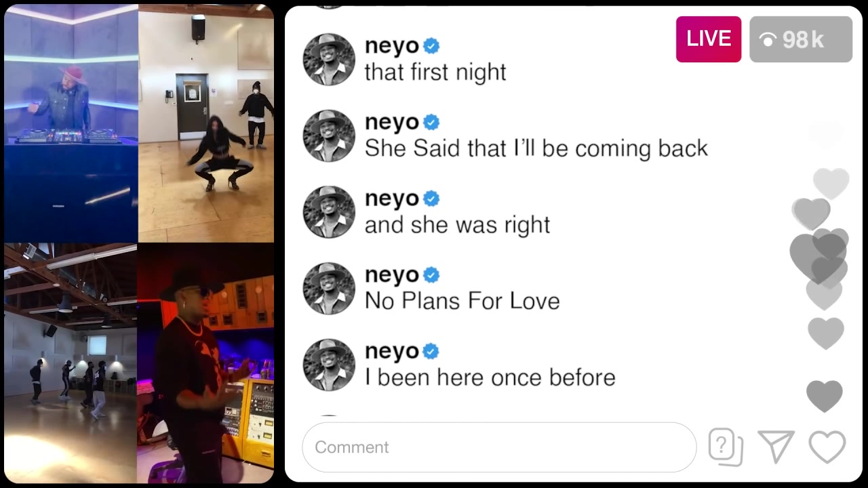Viewport: 868px width, 488px height.
Task: Click verified badge above 'and she was right'
Action: point(431,199)
